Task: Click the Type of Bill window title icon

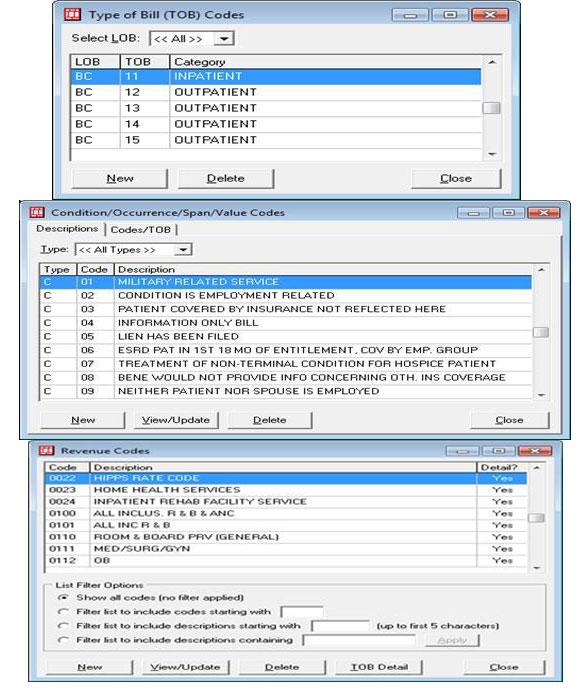Action: point(72,15)
